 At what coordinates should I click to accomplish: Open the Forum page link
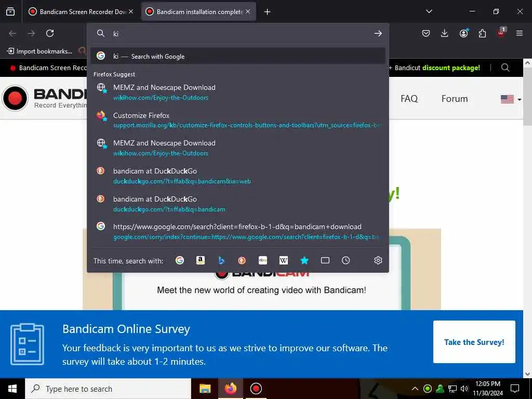[455, 98]
